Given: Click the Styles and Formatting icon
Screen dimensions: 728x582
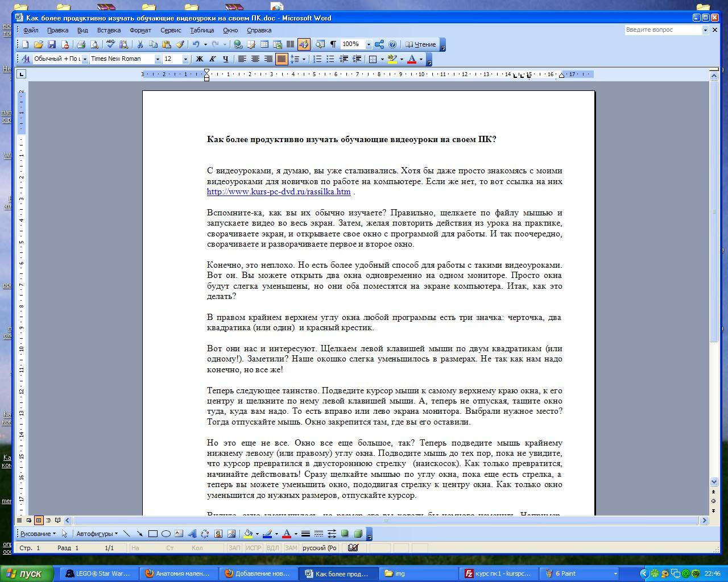Looking at the screenshot, I should (25, 59).
